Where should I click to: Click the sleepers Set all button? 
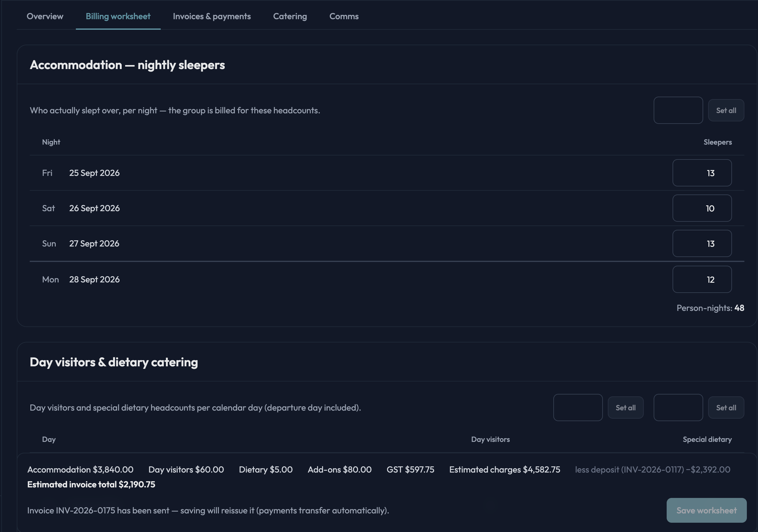coord(726,110)
